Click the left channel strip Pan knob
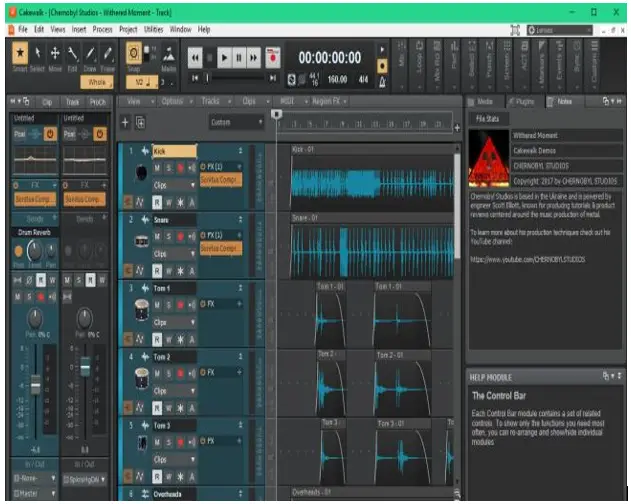631x504 pixels. click(x=35, y=318)
